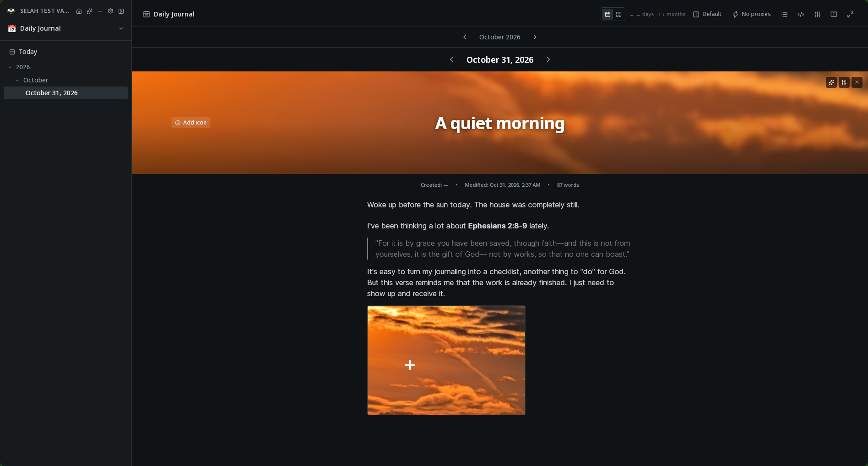Switch to grid view toggle
The height and width of the screenshot is (466, 868).
click(x=618, y=14)
